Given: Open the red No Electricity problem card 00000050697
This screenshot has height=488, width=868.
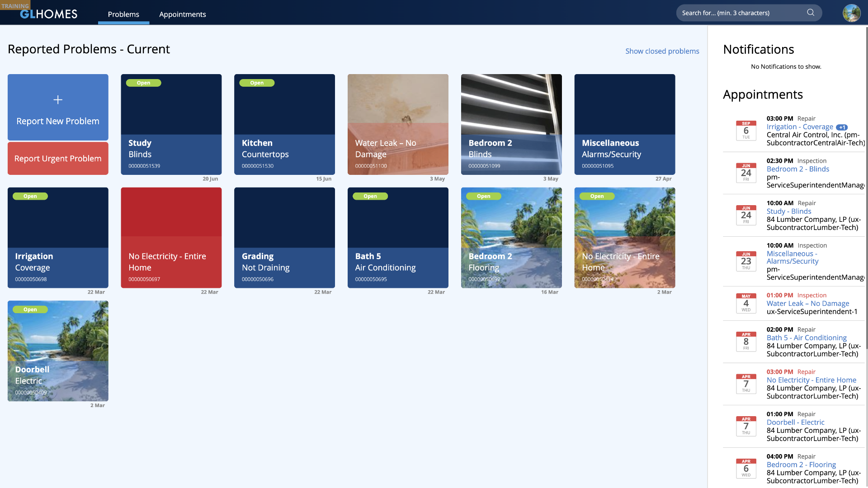Looking at the screenshot, I should pos(171,238).
